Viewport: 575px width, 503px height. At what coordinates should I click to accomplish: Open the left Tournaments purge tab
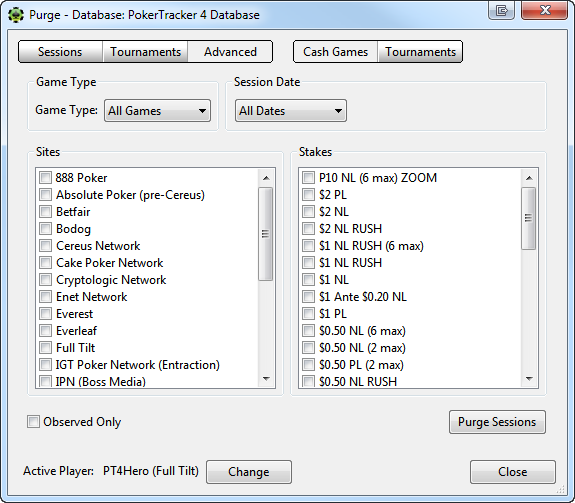click(x=146, y=52)
